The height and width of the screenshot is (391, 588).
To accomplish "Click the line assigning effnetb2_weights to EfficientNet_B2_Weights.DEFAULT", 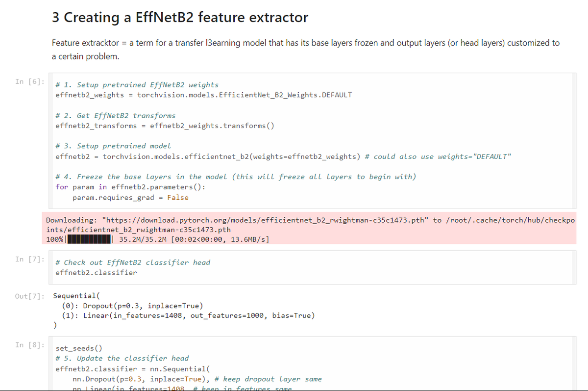I will (x=204, y=95).
